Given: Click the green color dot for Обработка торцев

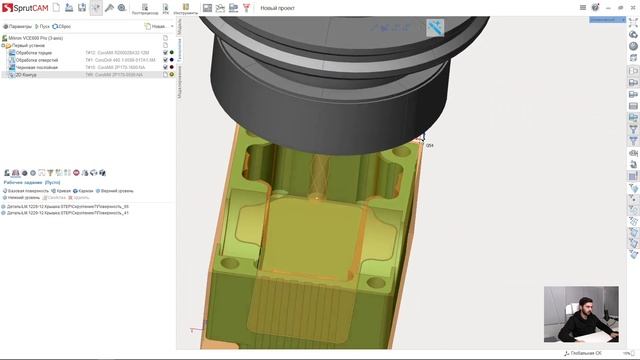Looking at the screenshot, I should pos(172,53).
